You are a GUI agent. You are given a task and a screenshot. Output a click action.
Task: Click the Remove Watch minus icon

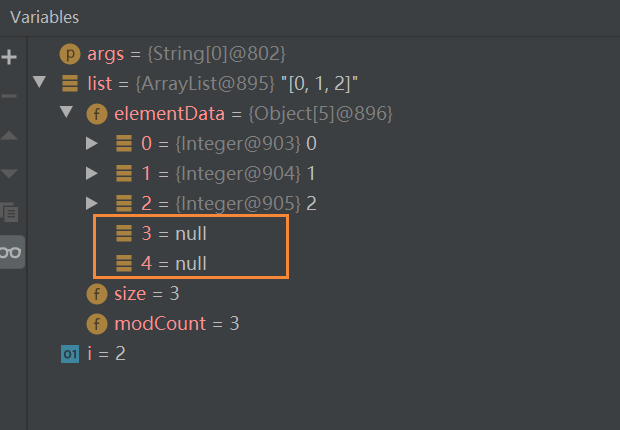[9, 96]
